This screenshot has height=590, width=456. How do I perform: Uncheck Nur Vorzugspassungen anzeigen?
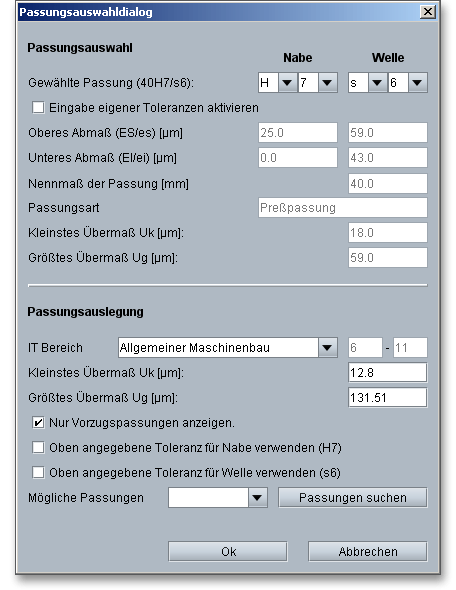(38, 423)
